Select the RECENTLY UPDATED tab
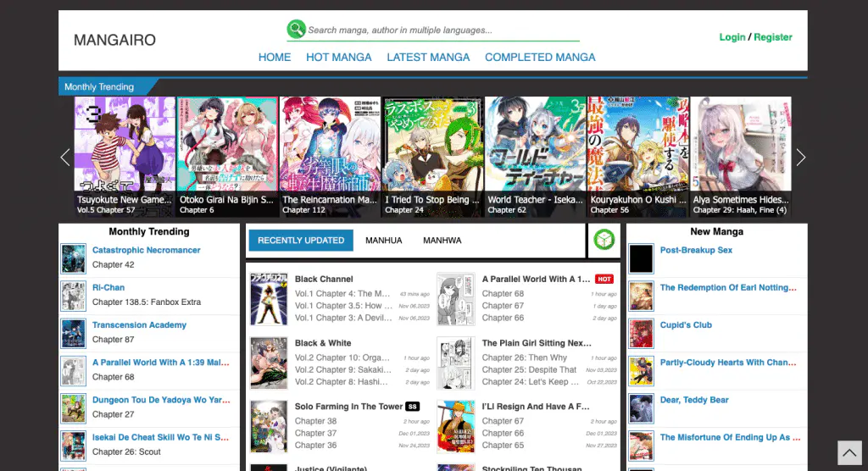Viewport: 868px width, 471px height. coord(301,241)
